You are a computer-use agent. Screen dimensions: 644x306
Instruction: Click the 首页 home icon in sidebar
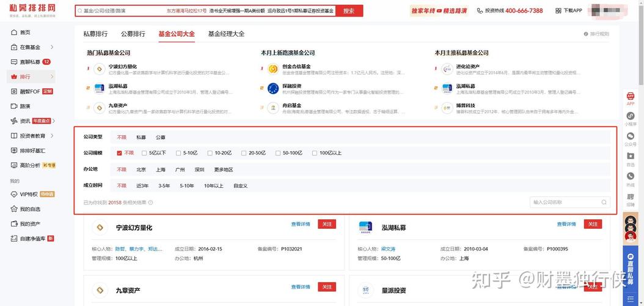coord(14,32)
